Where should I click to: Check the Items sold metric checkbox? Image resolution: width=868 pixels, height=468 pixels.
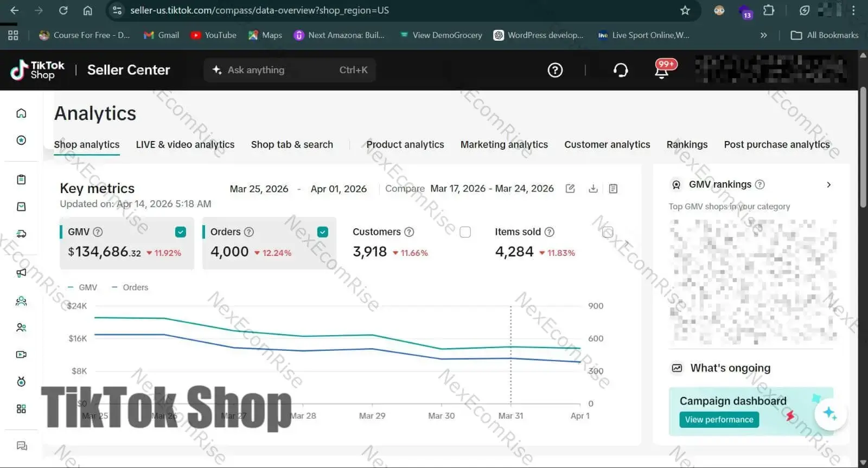pyautogui.click(x=608, y=232)
